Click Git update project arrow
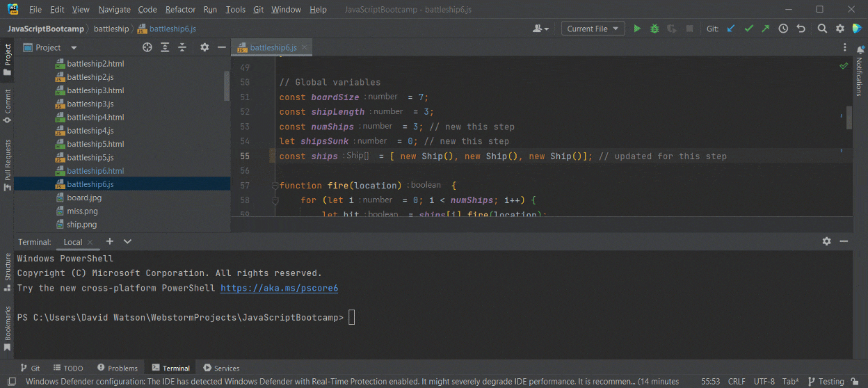This screenshot has height=388, width=868. pyautogui.click(x=731, y=29)
